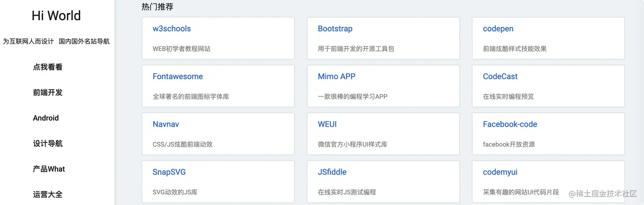Open the CodeCast link
The width and height of the screenshot is (644, 205).
coord(500,77)
